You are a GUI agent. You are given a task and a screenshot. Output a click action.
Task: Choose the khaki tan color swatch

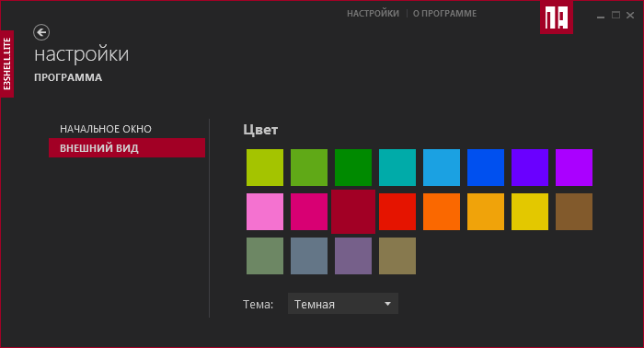(x=397, y=256)
